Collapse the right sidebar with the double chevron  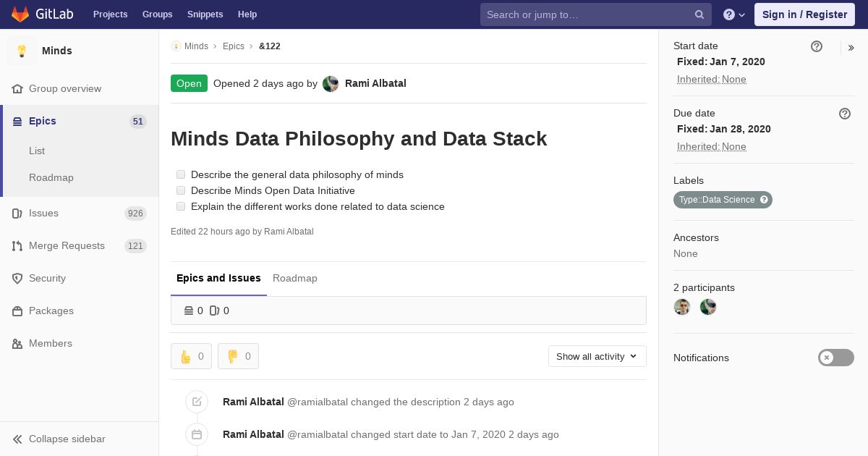pos(851,48)
